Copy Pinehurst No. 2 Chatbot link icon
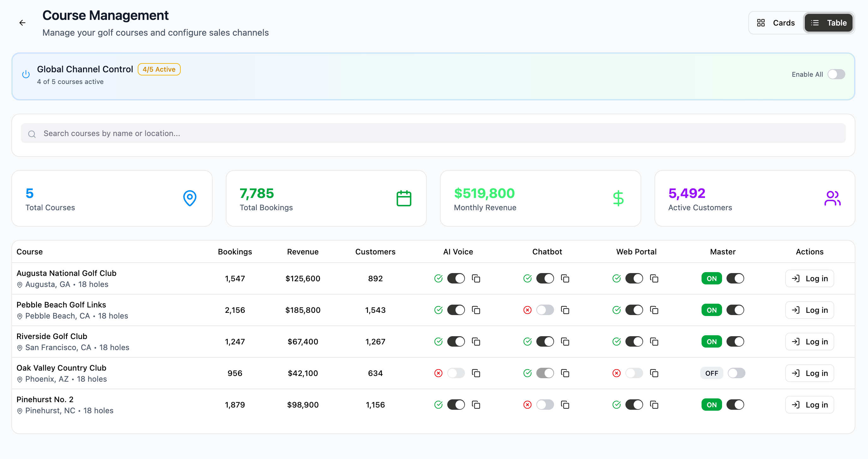Image resolution: width=868 pixels, height=459 pixels. pos(565,405)
